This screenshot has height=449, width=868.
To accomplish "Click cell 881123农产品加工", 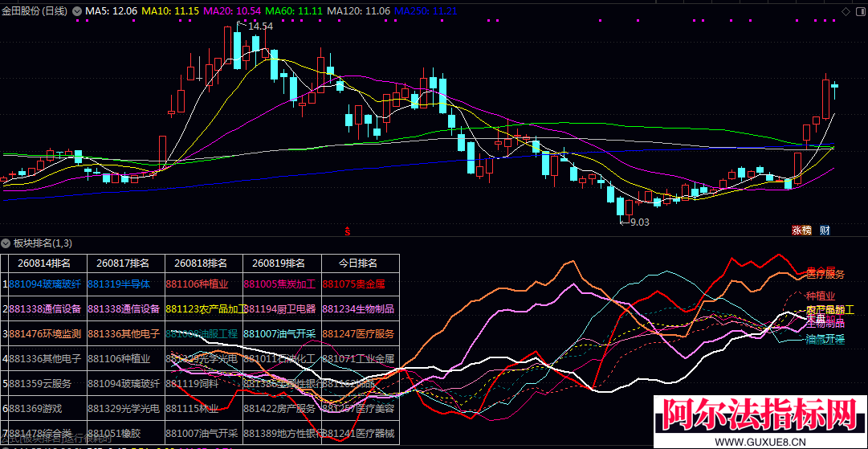I will (204, 309).
